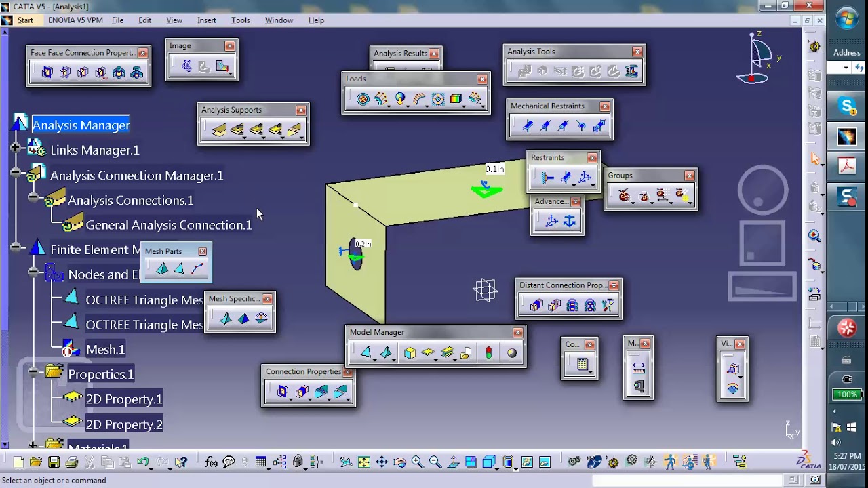Viewport: 868px width, 488px height.
Task: Select the beam mesher icon in Mesh Parts
Action: [x=197, y=269]
